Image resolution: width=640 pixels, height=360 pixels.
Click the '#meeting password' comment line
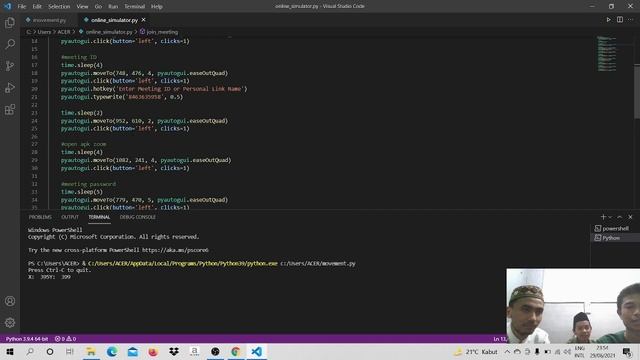[88, 184]
